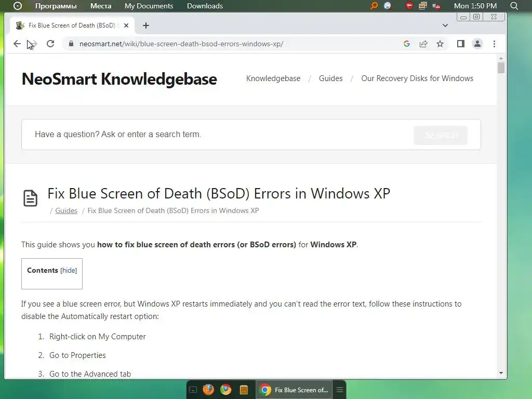Open the Программы menu
Screen dimensions: 532x399
[56, 6]
